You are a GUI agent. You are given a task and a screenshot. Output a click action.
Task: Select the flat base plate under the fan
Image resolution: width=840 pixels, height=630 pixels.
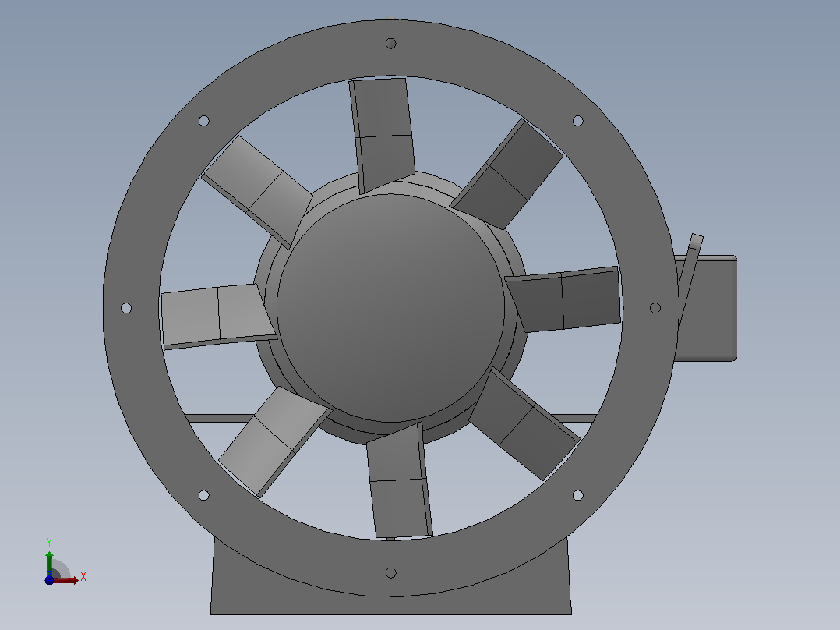391,611
